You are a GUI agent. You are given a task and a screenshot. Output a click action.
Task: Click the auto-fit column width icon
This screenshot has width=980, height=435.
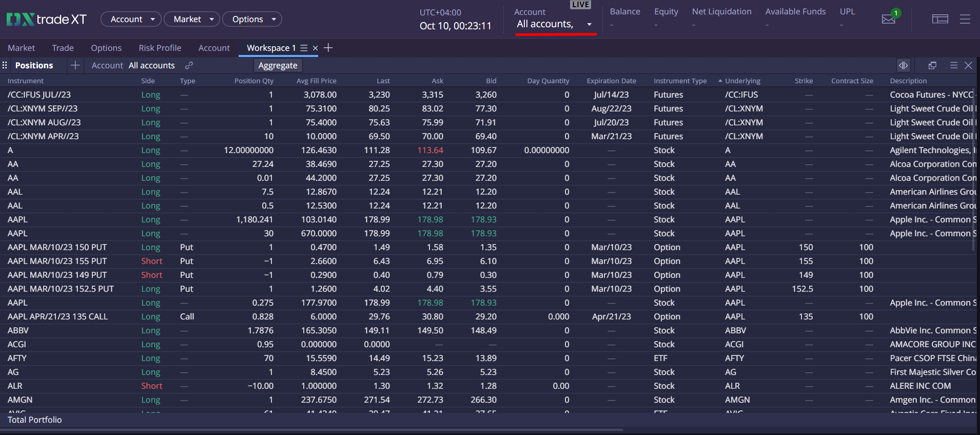click(903, 65)
